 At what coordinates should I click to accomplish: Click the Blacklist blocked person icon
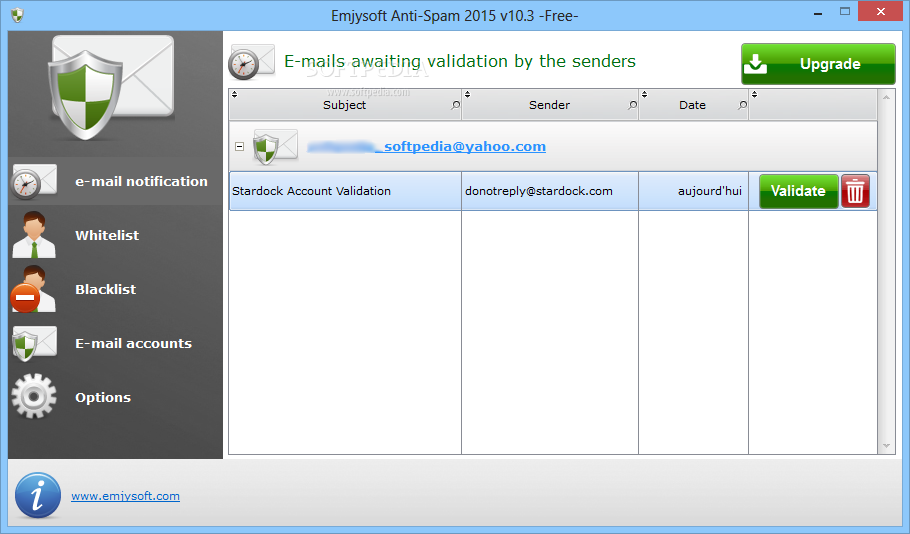tap(33, 289)
